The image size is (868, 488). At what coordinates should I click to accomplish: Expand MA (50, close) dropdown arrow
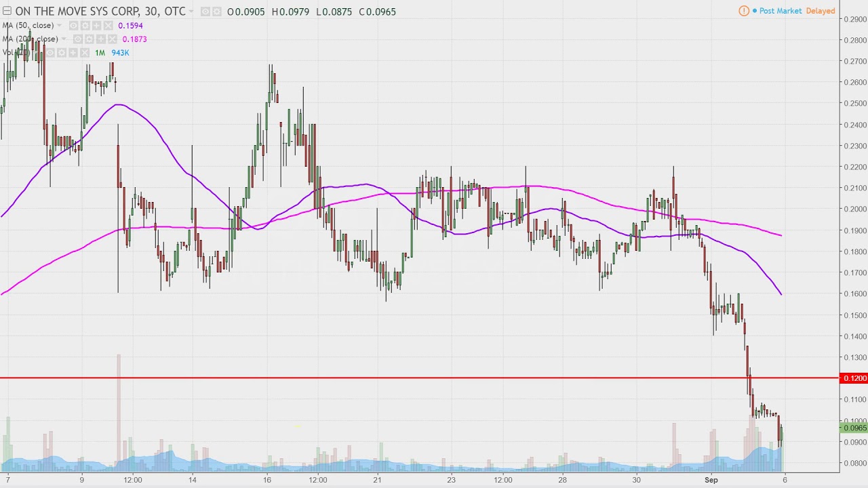(59, 26)
